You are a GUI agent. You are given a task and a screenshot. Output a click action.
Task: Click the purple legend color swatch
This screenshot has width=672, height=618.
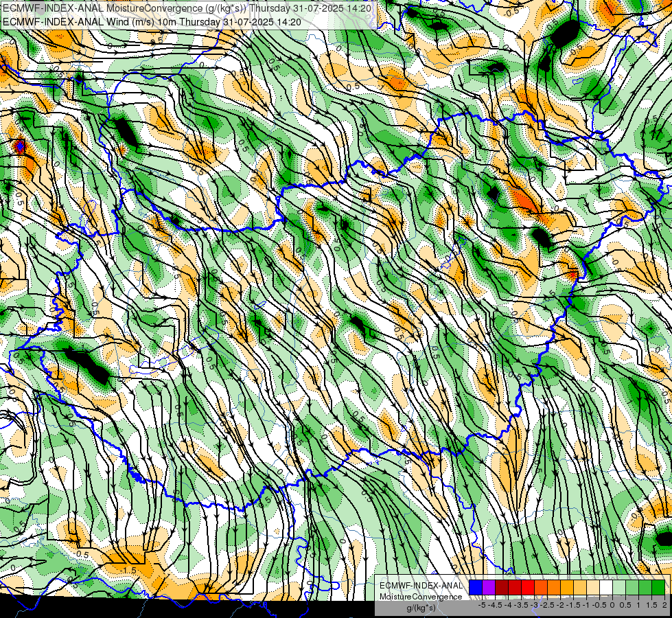tap(489, 587)
